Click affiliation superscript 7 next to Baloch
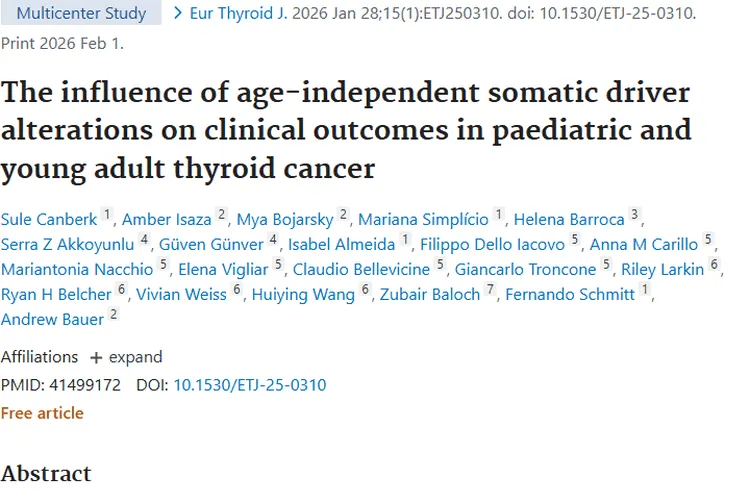 point(491,290)
